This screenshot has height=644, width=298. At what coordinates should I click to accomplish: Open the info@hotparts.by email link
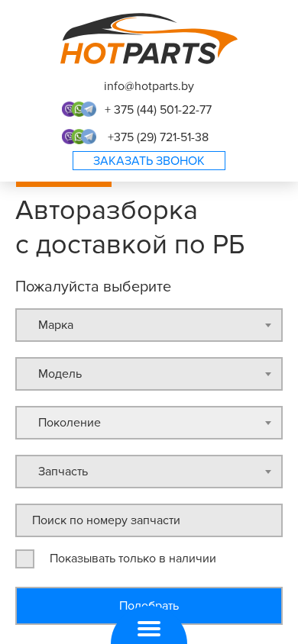coord(149,86)
